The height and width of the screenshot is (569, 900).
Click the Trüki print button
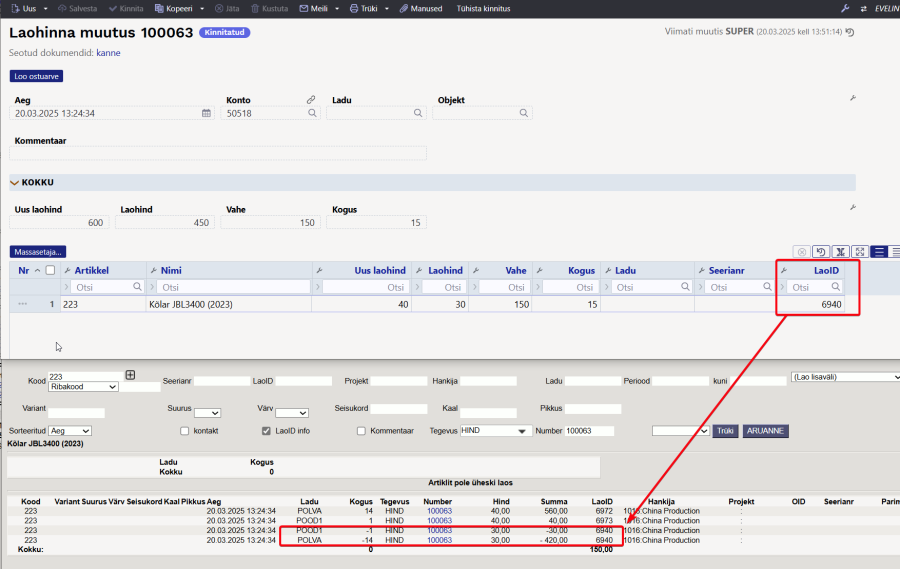point(363,9)
